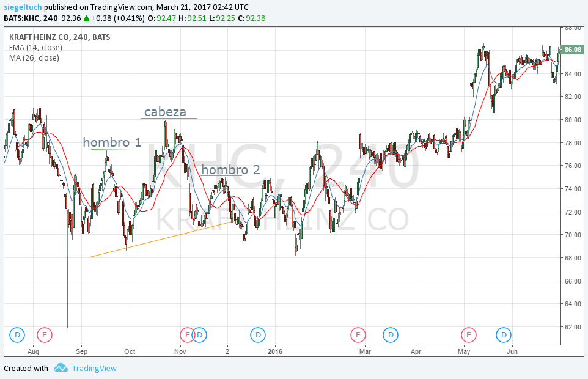Select the earnings marker in early May
Viewport: 588px width, 379px height.
468,335
